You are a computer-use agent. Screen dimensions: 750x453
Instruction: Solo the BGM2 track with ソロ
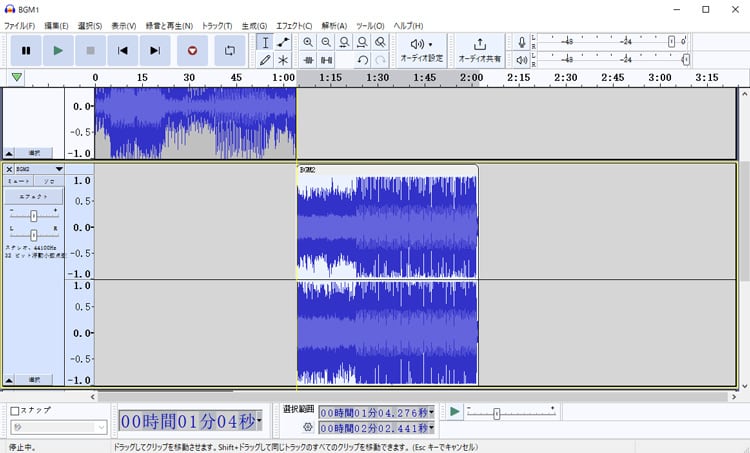(49, 182)
